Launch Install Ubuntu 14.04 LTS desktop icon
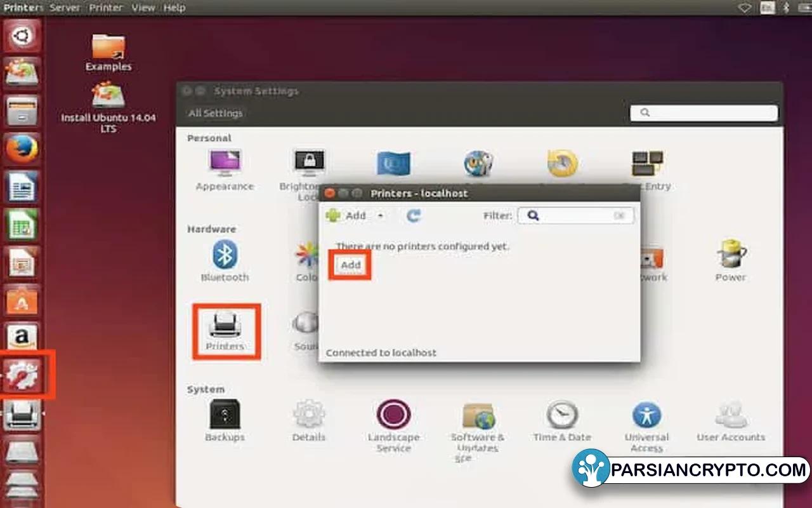This screenshot has height=508, width=812. [108, 108]
